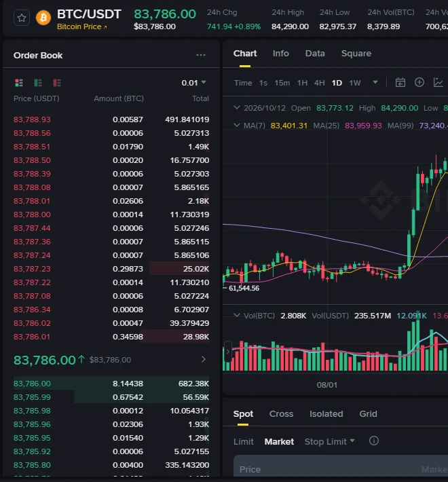448x482 pixels.
Task: Select ask price 83,788.01
Action: coord(32,201)
